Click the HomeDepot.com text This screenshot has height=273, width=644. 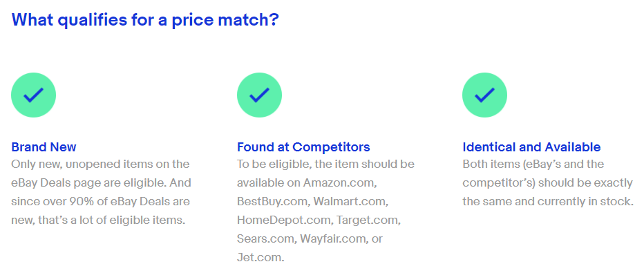pos(284,220)
